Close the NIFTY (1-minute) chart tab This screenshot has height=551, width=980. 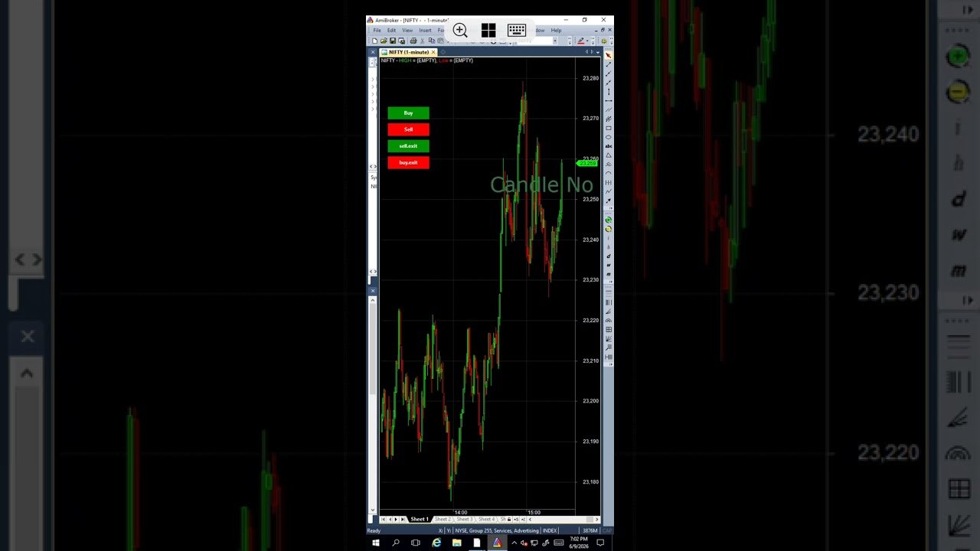[433, 52]
